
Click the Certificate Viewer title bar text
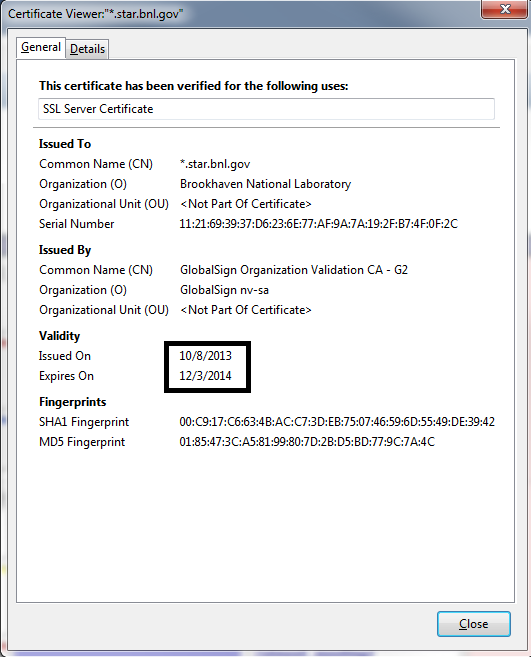click(96, 14)
